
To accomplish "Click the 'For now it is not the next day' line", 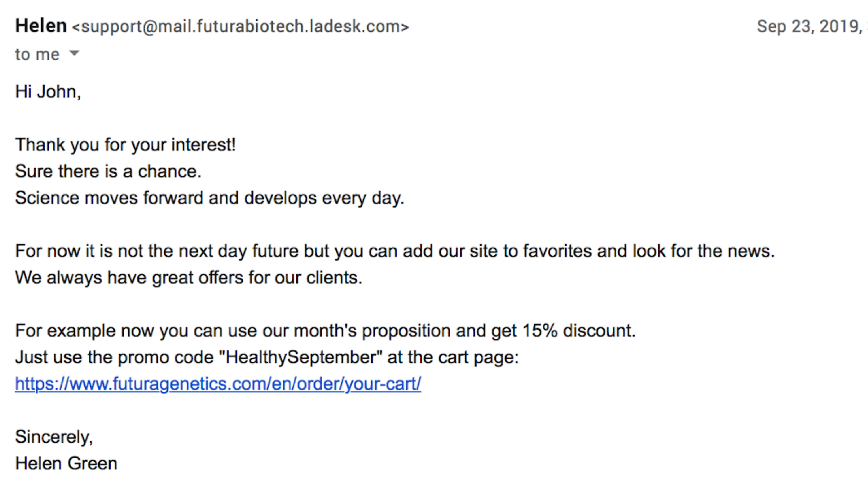I will coord(395,251).
